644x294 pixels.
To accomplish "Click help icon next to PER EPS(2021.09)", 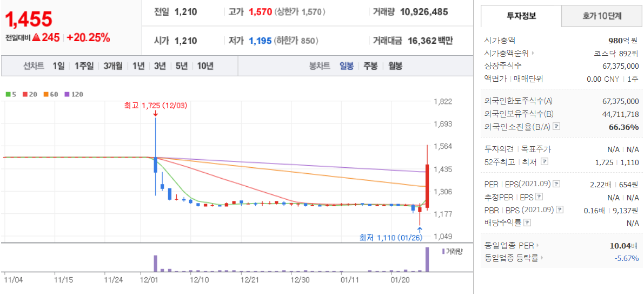I will click(x=556, y=184).
